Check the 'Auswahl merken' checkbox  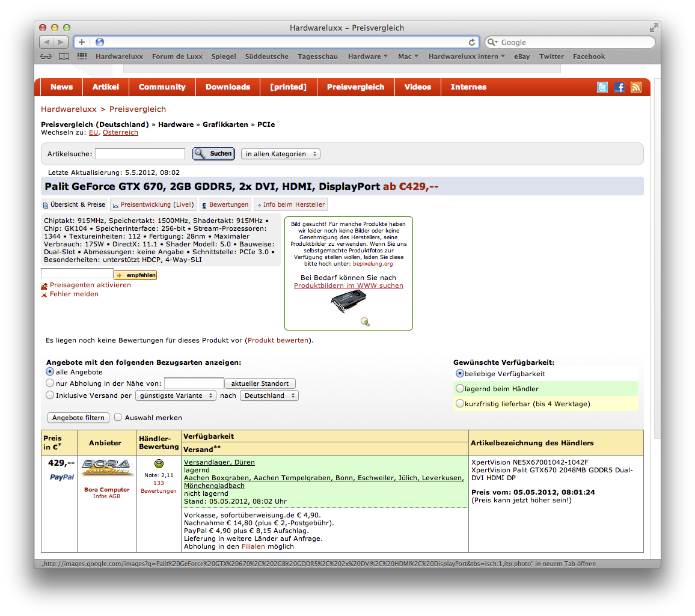pos(118,417)
